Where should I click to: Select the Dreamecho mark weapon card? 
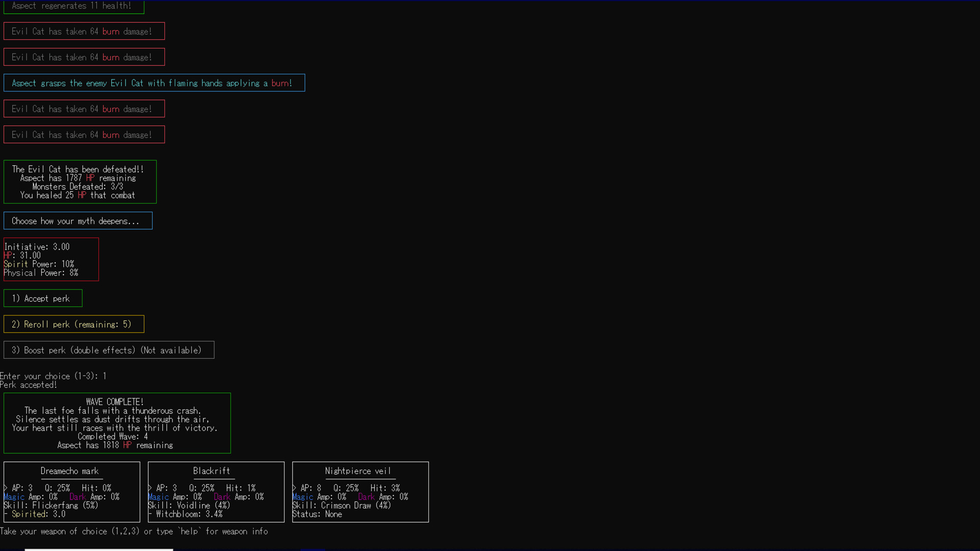click(x=71, y=491)
